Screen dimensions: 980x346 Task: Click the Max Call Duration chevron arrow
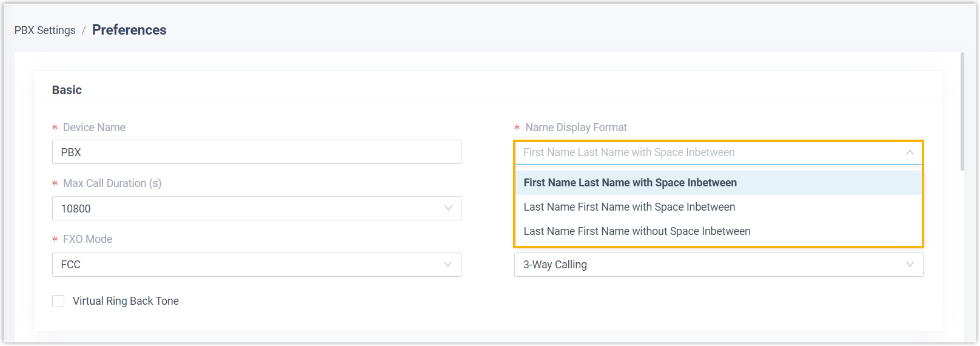[448, 208]
